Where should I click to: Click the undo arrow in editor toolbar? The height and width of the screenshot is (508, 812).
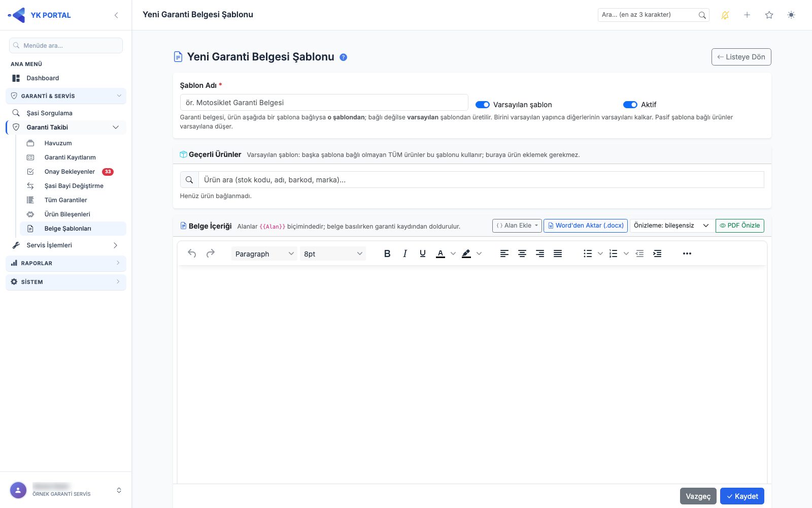click(x=192, y=253)
